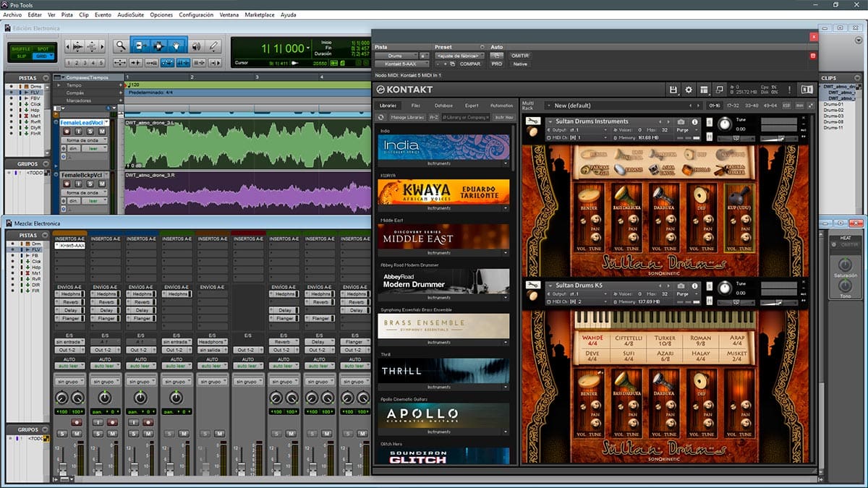Select the Scrubber speaker tool
Image resolution: width=868 pixels, height=488 pixels.
pyautogui.click(x=196, y=46)
